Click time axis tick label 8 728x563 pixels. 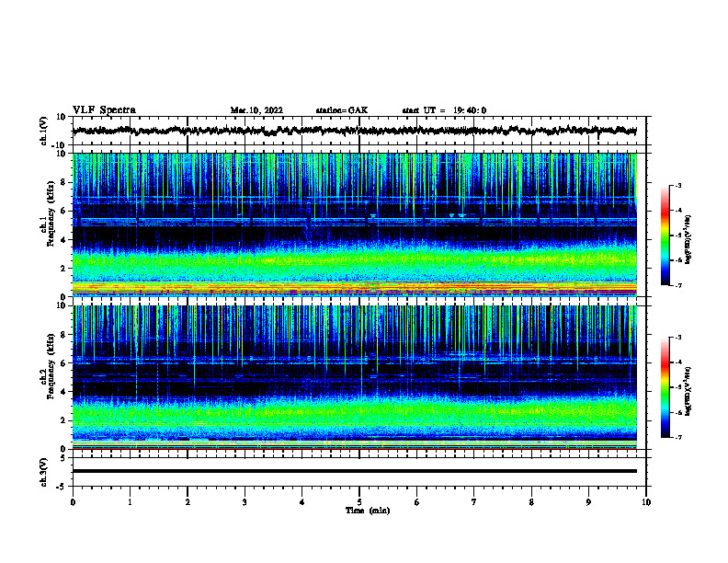(531, 502)
